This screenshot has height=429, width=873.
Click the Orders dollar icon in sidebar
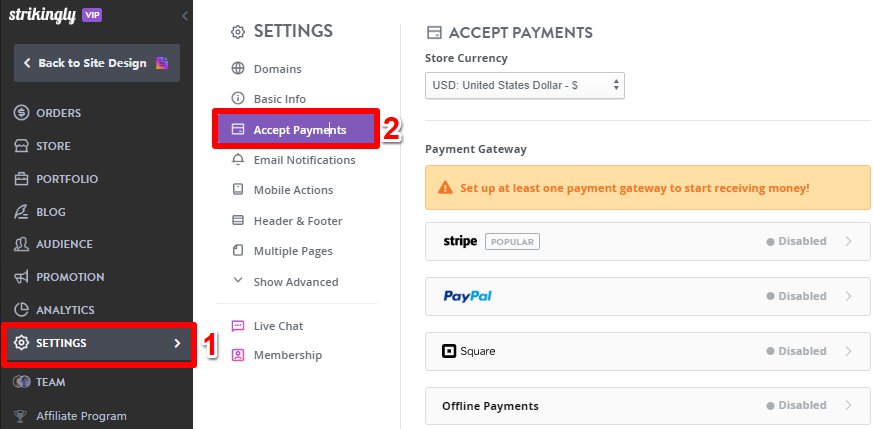click(x=21, y=113)
